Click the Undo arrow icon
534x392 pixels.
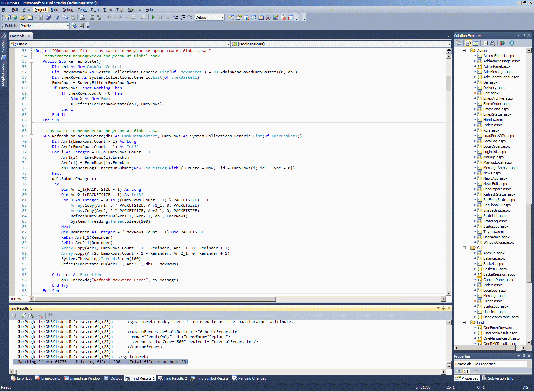[109, 17]
